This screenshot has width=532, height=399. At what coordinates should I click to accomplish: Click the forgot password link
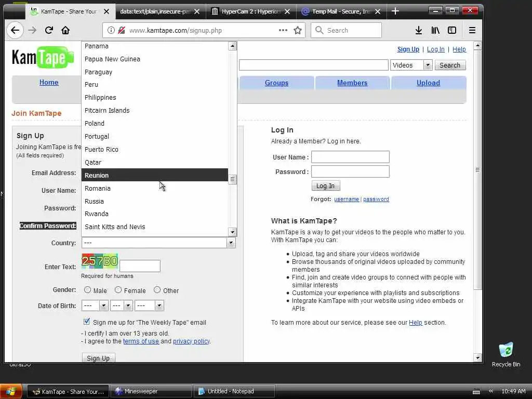(x=376, y=199)
